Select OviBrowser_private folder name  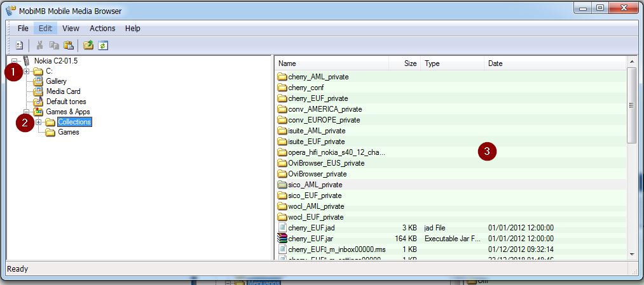coord(318,174)
